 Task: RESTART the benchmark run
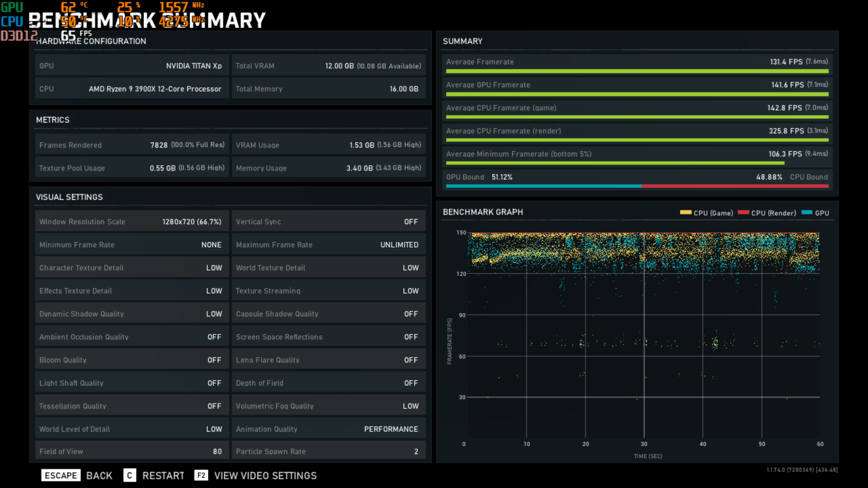click(163, 476)
